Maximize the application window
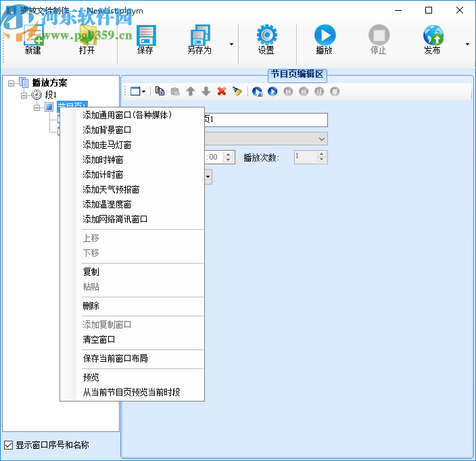Image resolution: width=476 pixels, height=461 pixels. [429, 10]
